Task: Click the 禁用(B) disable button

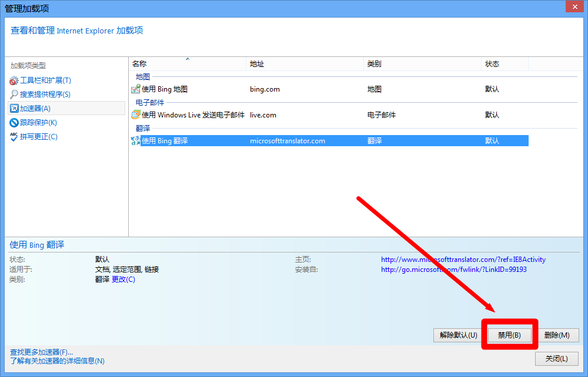Action: [x=509, y=335]
